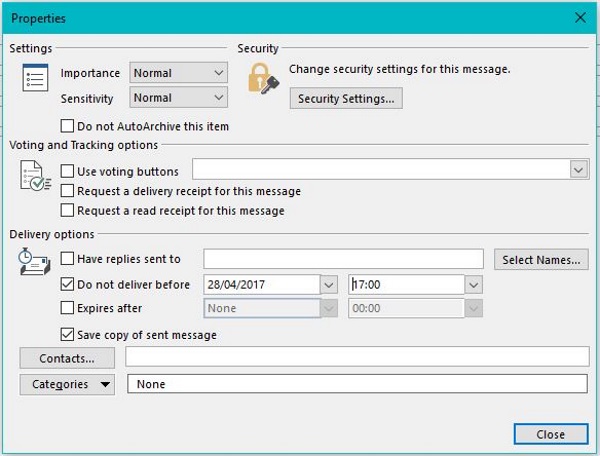The height and width of the screenshot is (456, 600).
Task: Open the delivery date picker for 28/04/2017
Action: coord(329,285)
